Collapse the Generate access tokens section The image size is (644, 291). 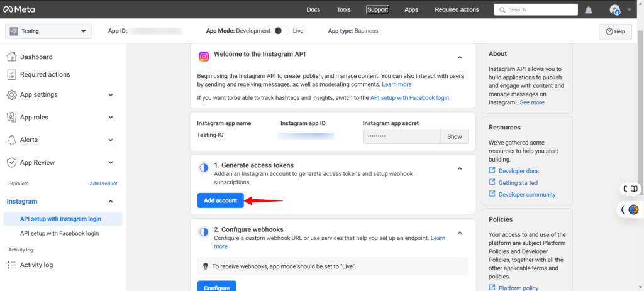[x=460, y=168]
